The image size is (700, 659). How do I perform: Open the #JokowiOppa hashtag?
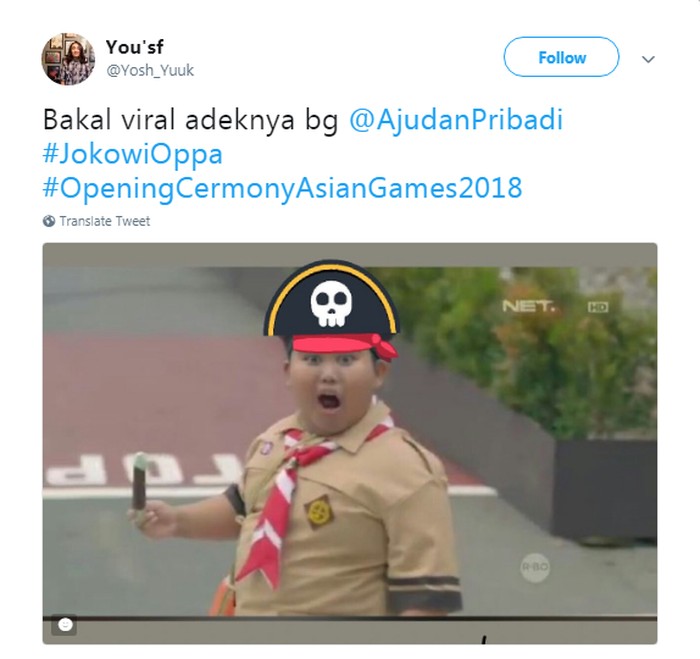(133, 154)
